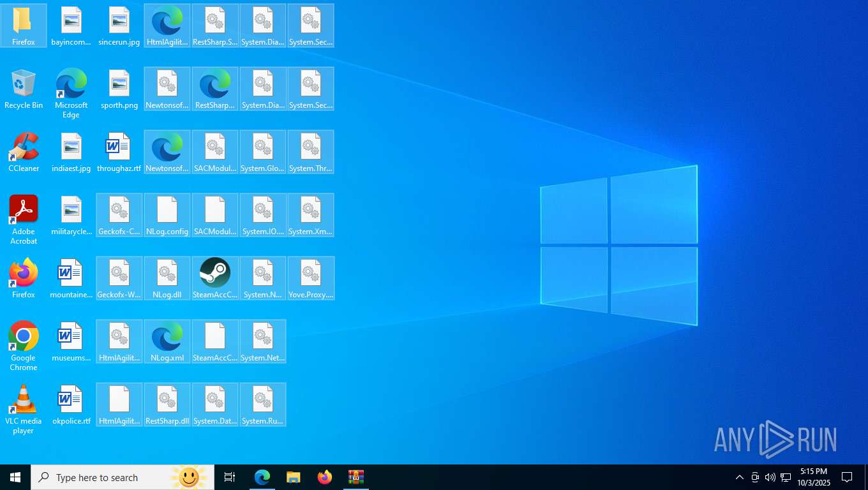
Task: Expand the hidden system tray icons
Action: pyautogui.click(x=740, y=477)
